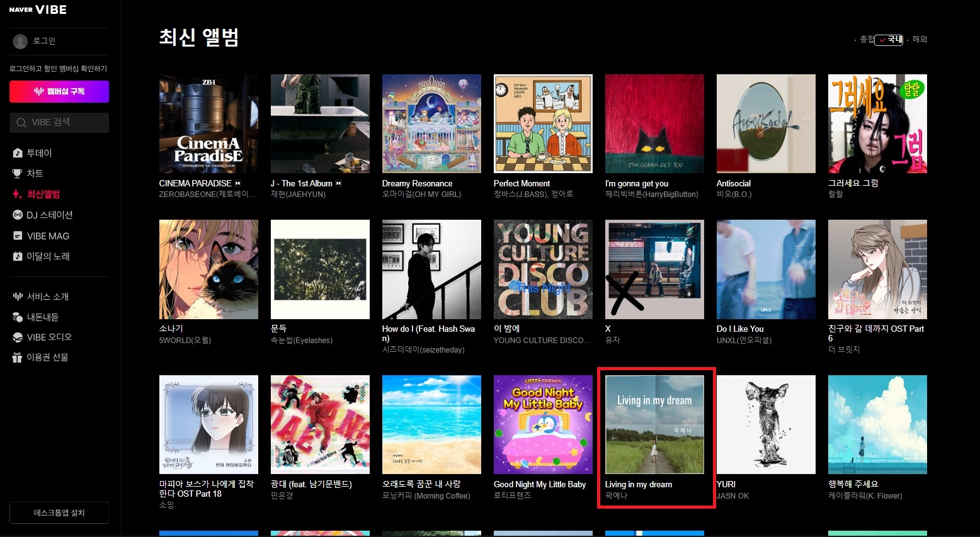Click artist name UNXL(언오피셜)

coord(744,341)
